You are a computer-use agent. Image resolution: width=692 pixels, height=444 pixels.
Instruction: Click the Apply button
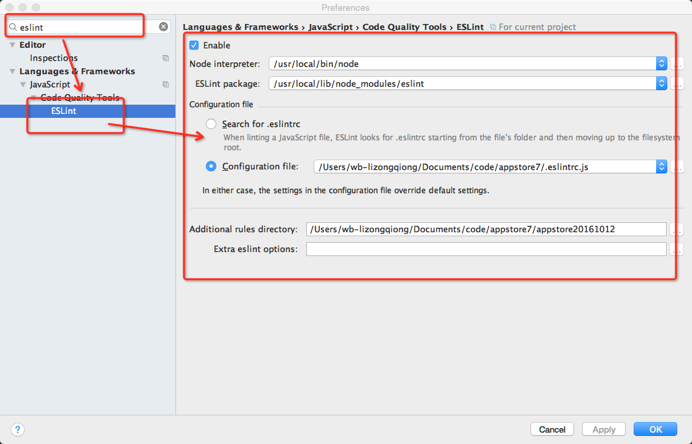[x=604, y=429]
